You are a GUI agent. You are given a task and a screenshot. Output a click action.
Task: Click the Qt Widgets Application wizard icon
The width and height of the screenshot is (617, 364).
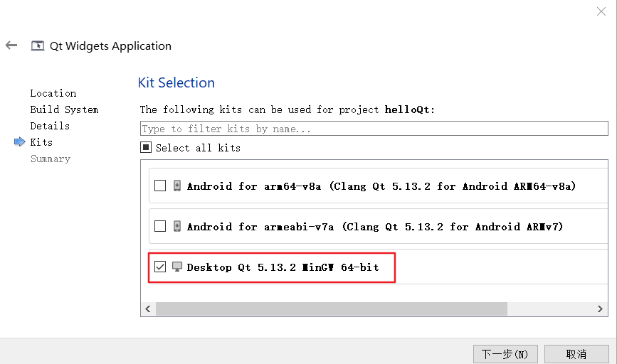(38, 46)
